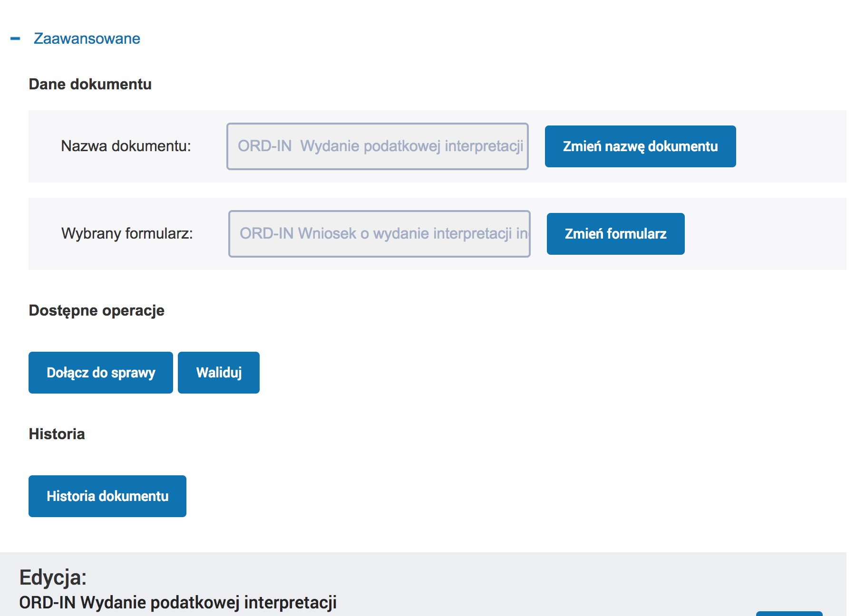Rename the document using the blue rename button
This screenshot has width=856, height=616.
(640, 146)
